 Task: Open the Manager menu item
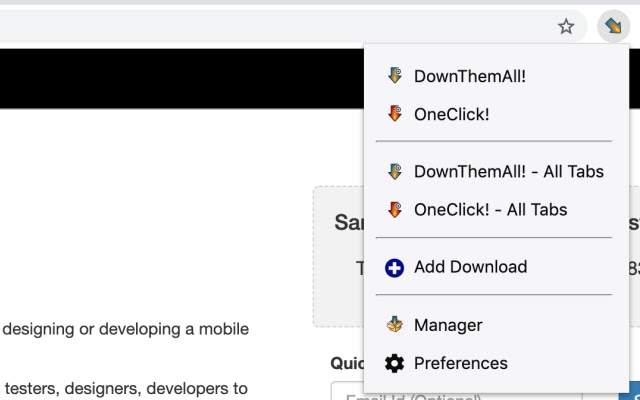point(448,325)
